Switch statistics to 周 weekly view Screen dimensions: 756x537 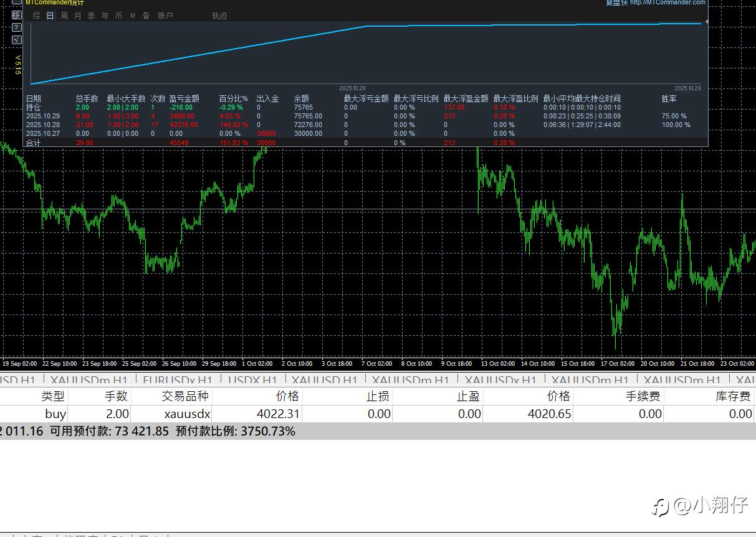coord(64,16)
